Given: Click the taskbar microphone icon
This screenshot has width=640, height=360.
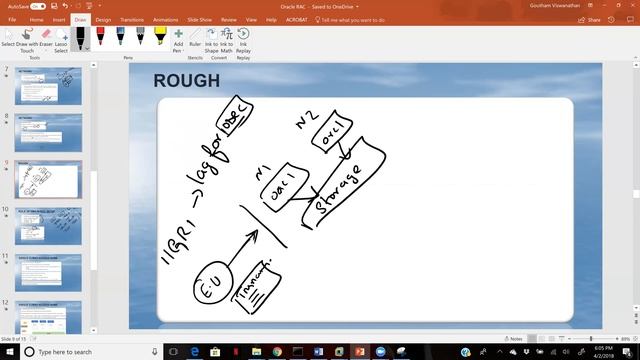Looking at the screenshot, I should click(155, 351).
